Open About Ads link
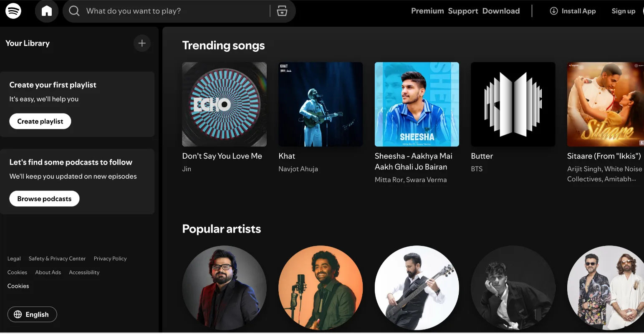Viewport: 644px width, 334px height. point(48,272)
